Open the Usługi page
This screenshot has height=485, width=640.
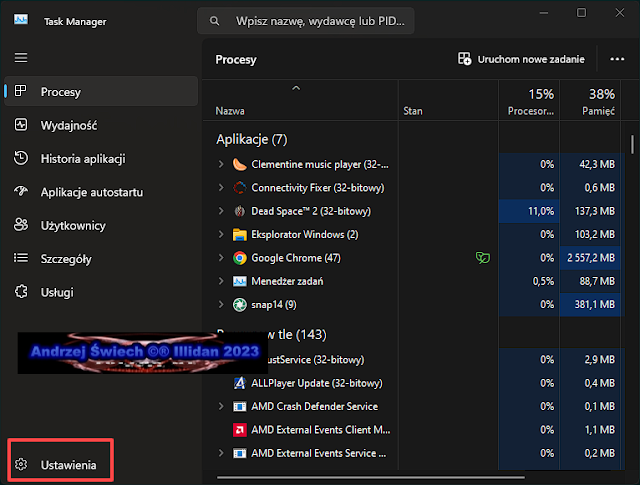point(101,292)
